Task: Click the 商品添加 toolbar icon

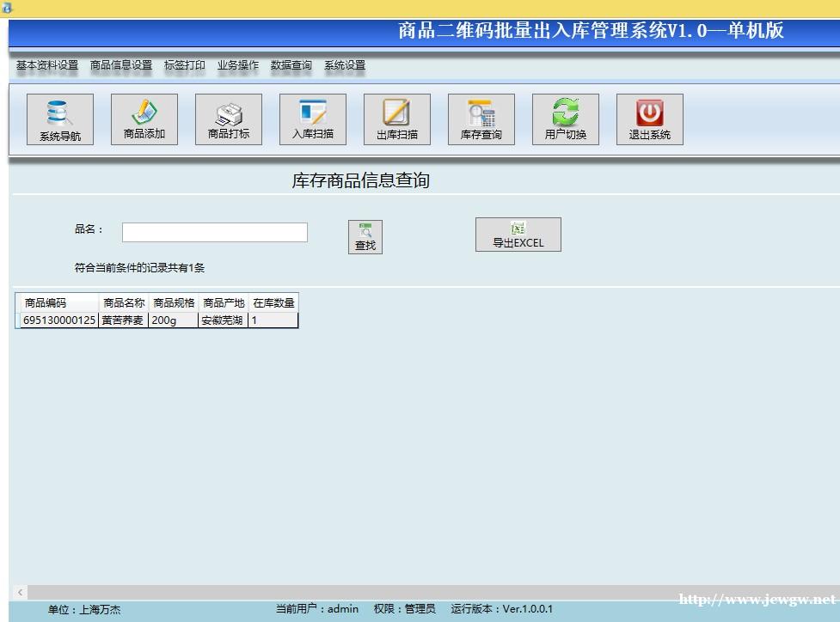Action: pos(144,119)
